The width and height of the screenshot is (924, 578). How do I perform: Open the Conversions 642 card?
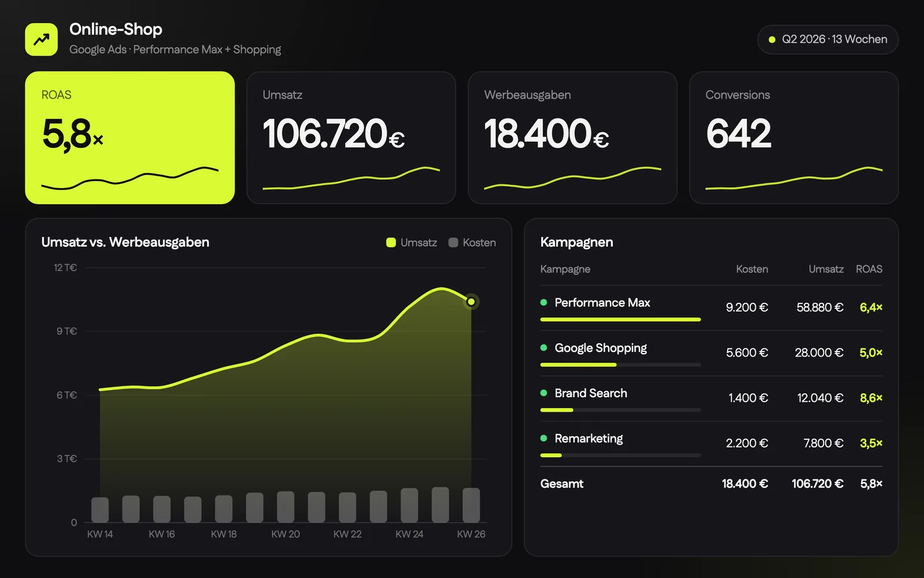pyautogui.click(x=794, y=138)
